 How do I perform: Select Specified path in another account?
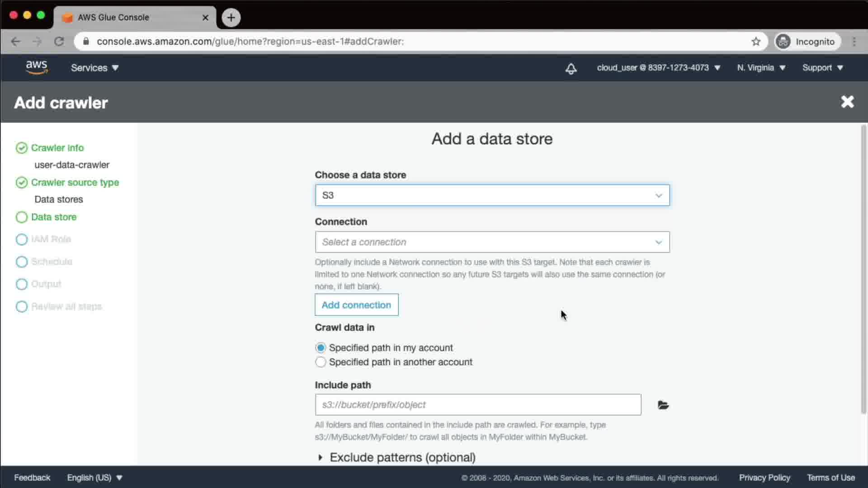point(321,362)
